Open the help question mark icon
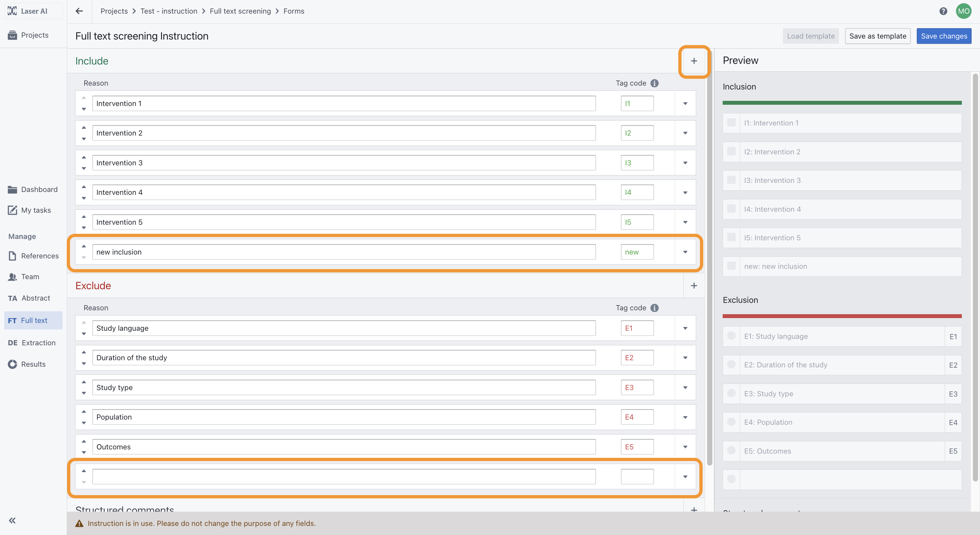Viewport: 980px width, 535px height. [943, 11]
